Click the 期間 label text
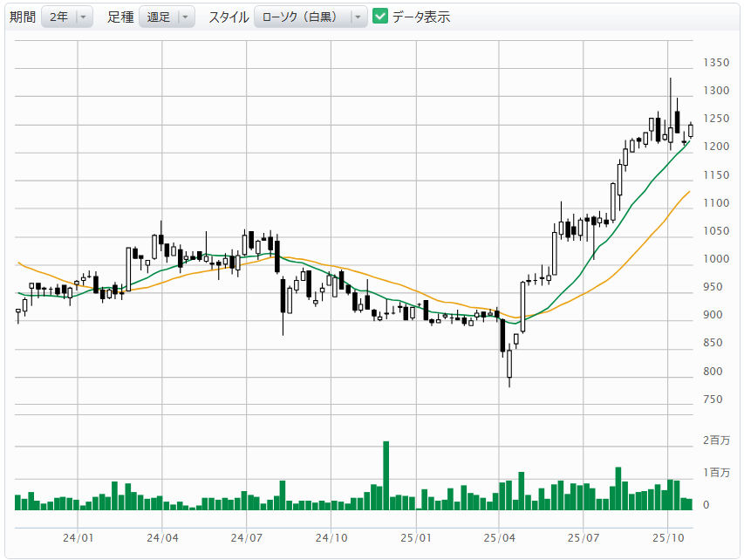Screen dimensions: 744x560 click(23, 17)
